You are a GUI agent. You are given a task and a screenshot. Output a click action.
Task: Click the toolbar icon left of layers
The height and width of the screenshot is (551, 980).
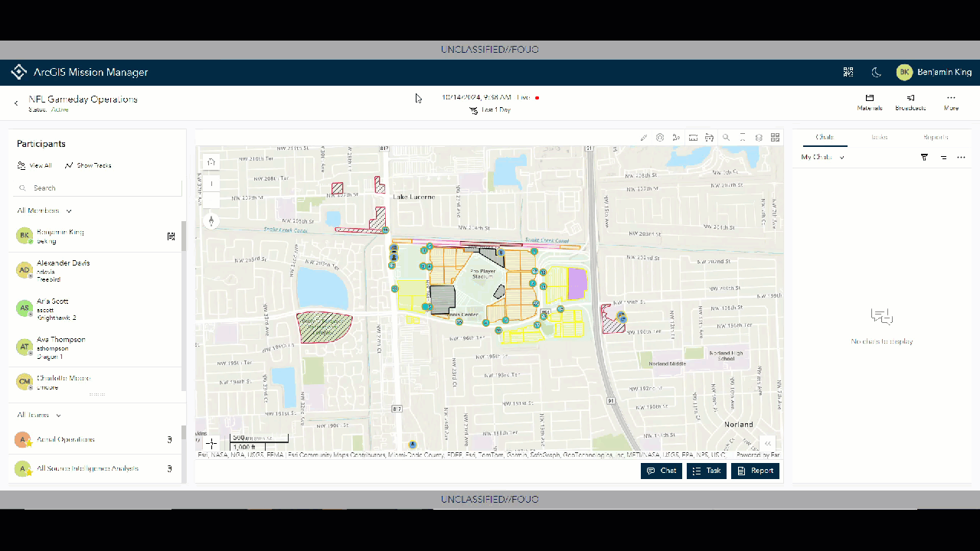pyautogui.click(x=743, y=138)
